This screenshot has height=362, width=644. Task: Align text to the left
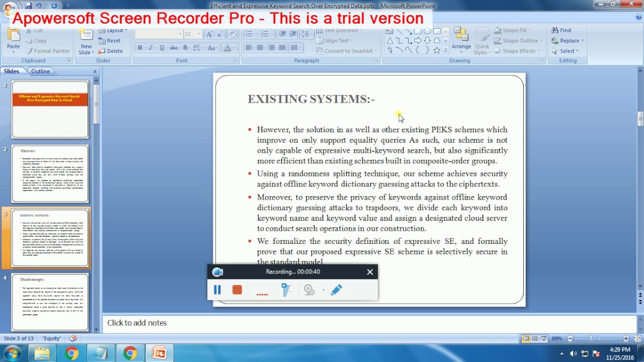(249, 48)
